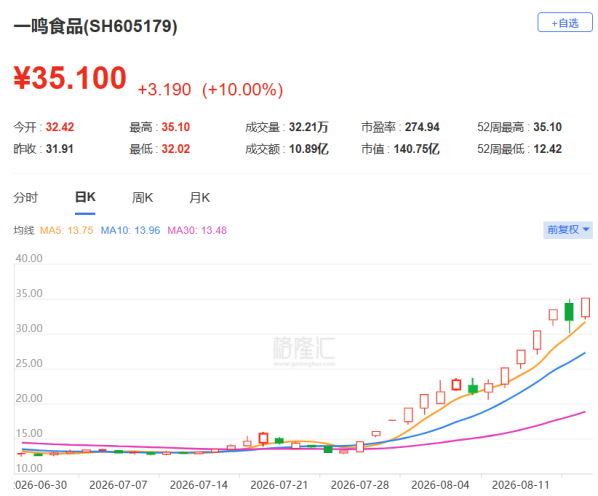Toggle the MA5 orange moving average label
The image size is (598, 496).
(66, 230)
